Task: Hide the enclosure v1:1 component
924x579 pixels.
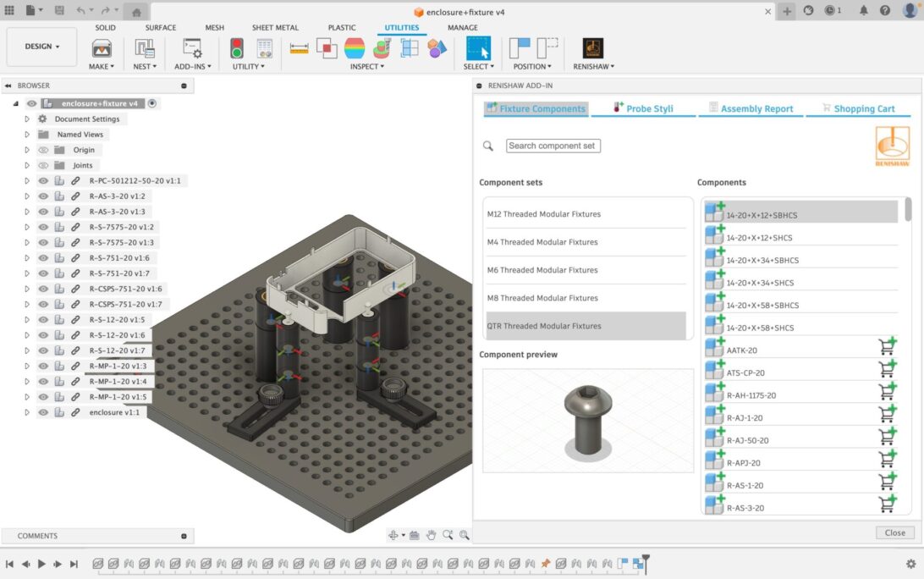Action: (42, 412)
